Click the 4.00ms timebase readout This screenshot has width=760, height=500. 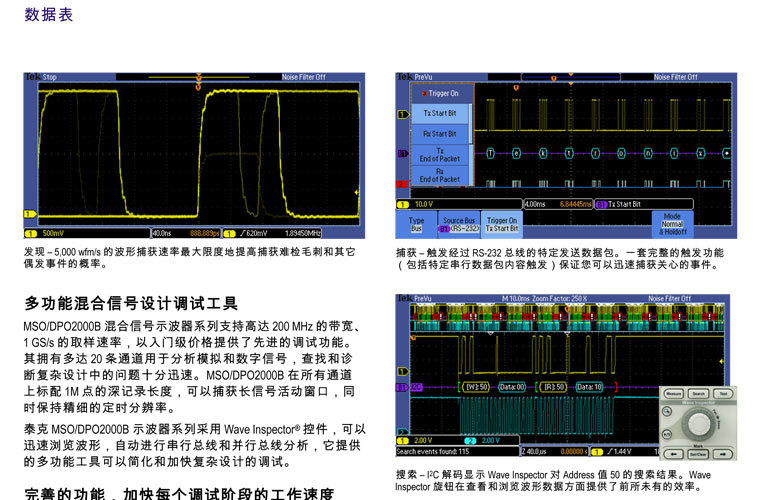[535, 204]
